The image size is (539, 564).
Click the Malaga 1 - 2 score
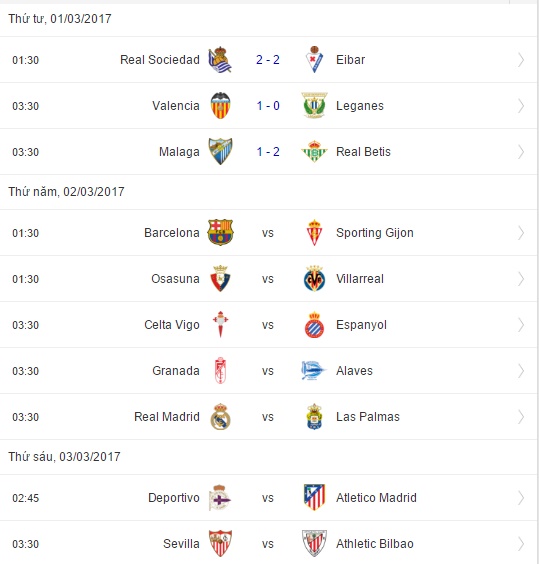tap(268, 152)
